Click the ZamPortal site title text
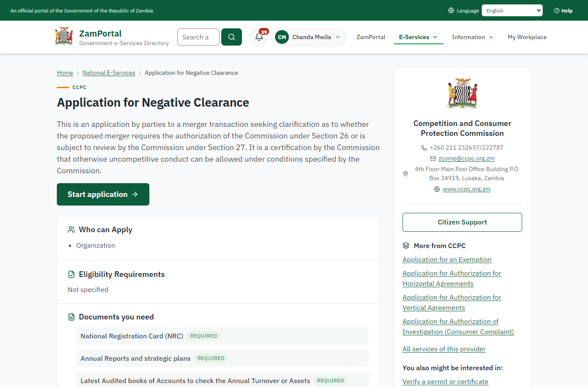The height and width of the screenshot is (387, 588). (x=100, y=34)
